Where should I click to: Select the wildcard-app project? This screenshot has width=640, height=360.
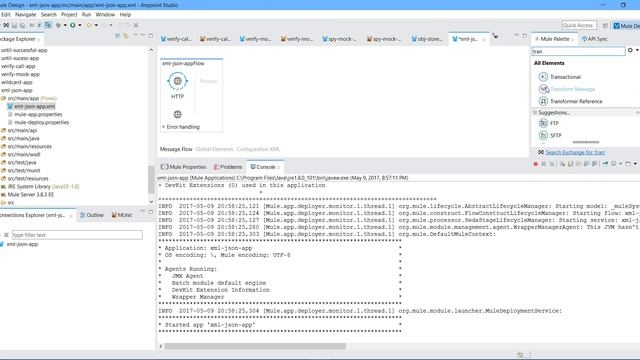[16, 82]
